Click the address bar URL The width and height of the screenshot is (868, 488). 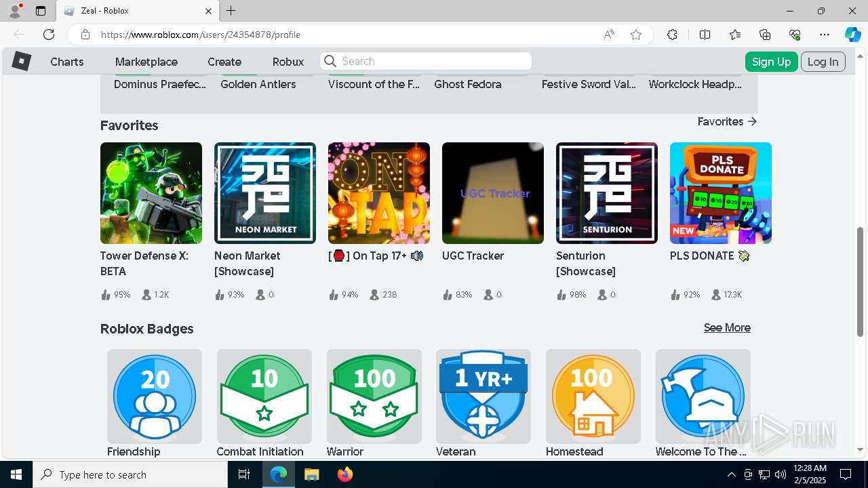[201, 35]
